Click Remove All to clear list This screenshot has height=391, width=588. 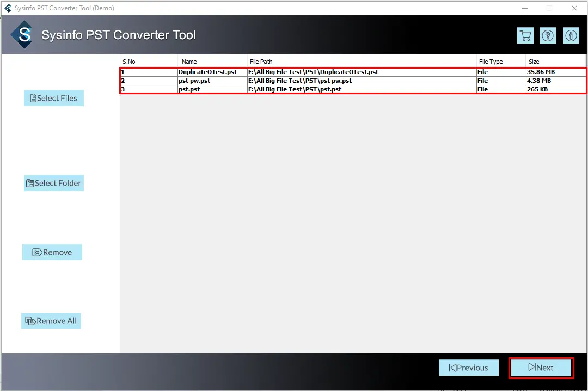point(51,321)
